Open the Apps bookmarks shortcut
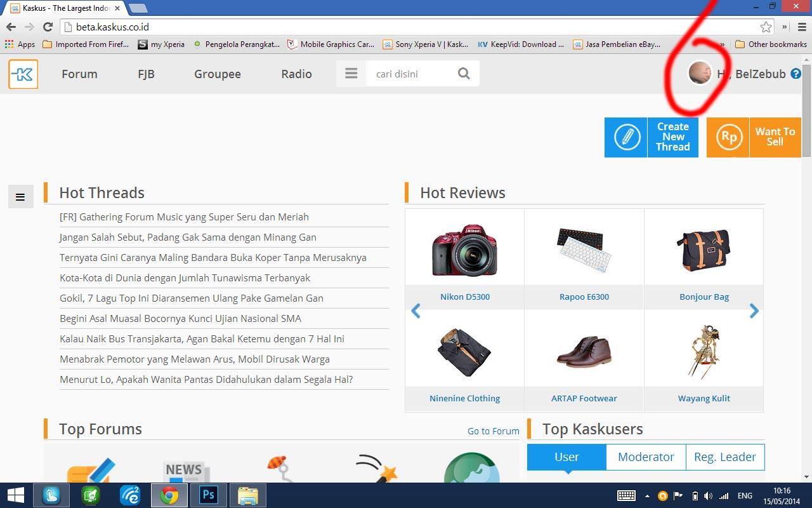The image size is (812, 508). coord(20,44)
